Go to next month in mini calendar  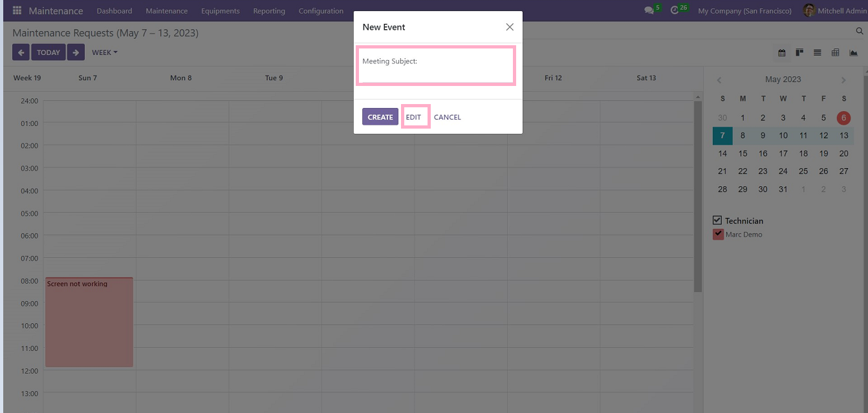pos(843,79)
